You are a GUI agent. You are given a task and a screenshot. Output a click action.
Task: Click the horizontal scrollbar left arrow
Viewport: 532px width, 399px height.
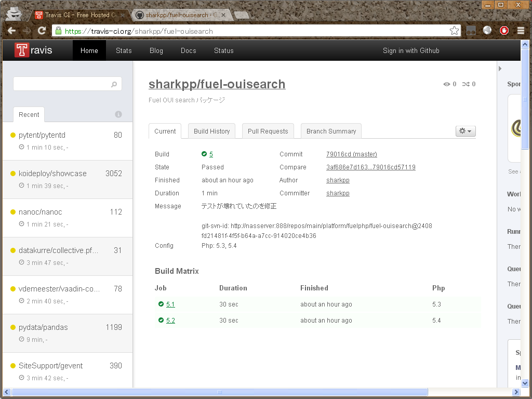pyautogui.click(x=6, y=392)
